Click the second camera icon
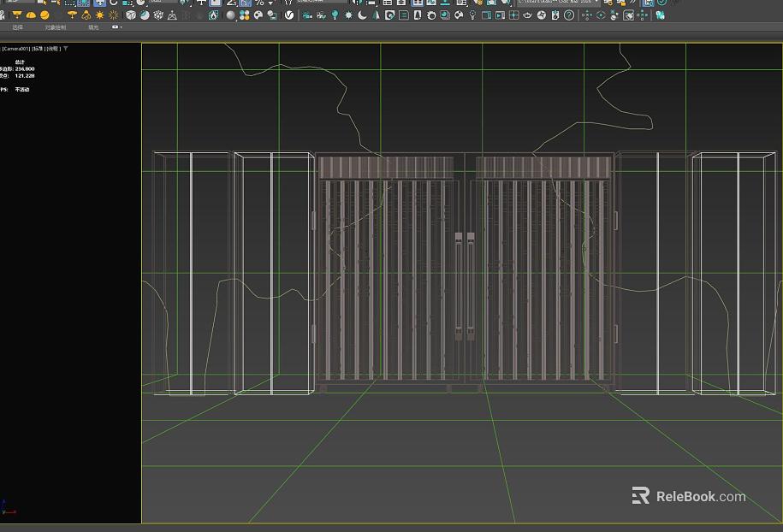783x532 pixels. tap(321, 15)
